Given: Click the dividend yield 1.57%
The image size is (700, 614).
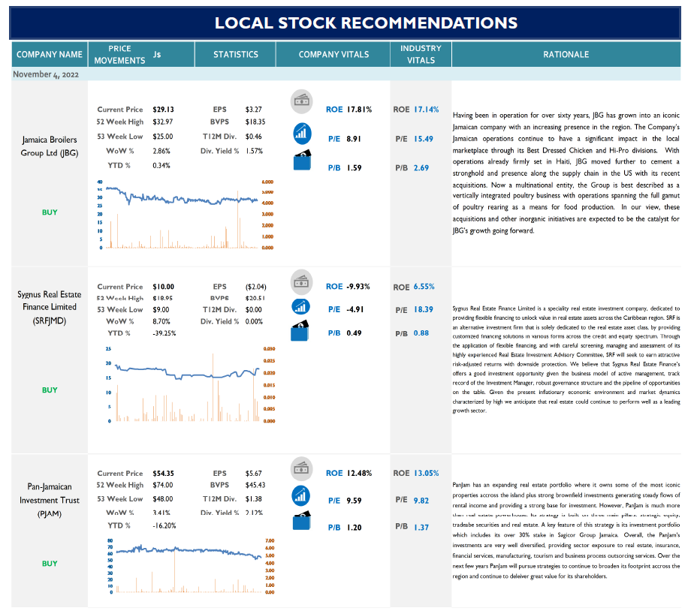Looking at the screenshot, I should [x=255, y=152].
